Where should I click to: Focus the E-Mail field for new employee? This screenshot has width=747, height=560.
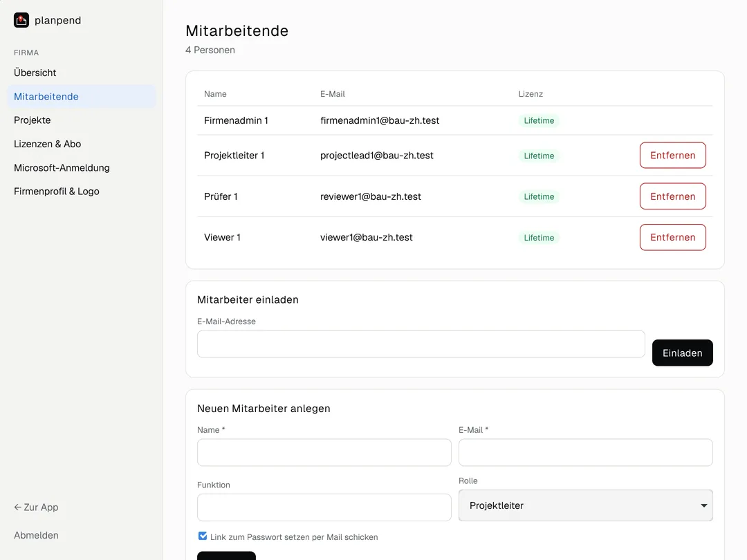586,452
